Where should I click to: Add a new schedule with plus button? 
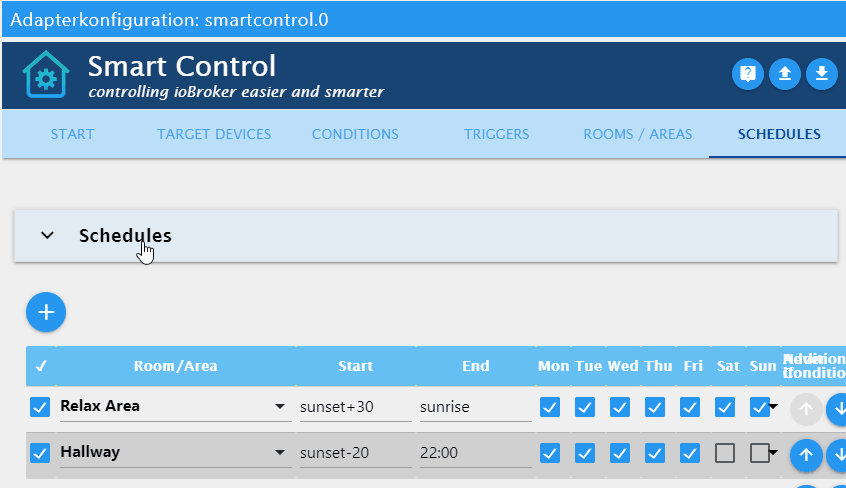[x=46, y=312]
